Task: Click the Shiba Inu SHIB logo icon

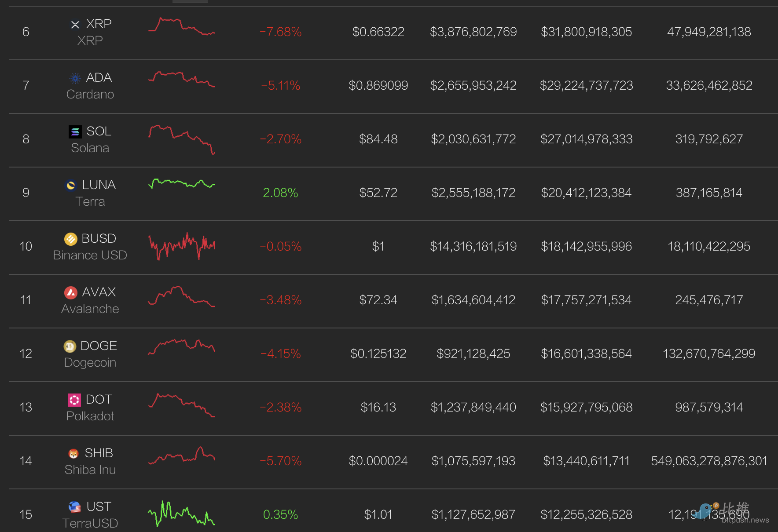Action: tap(73, 454)
